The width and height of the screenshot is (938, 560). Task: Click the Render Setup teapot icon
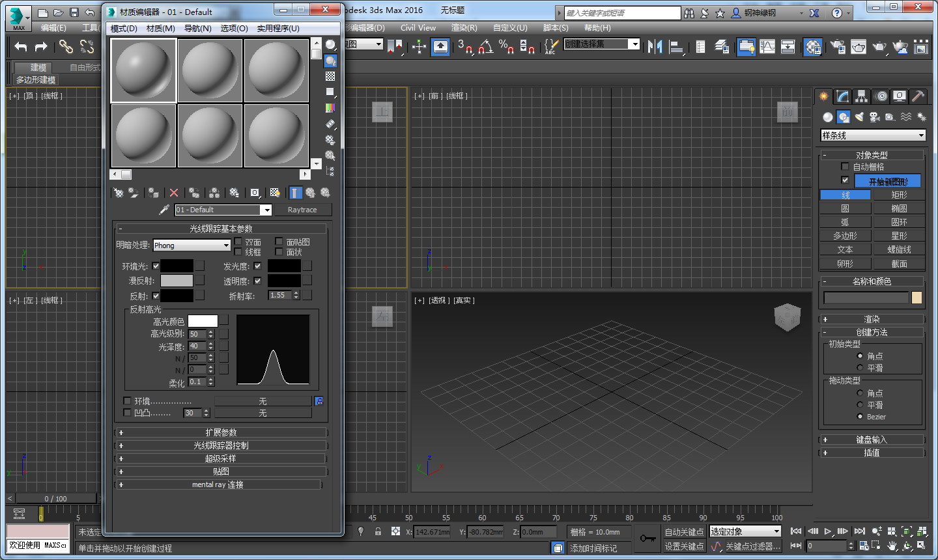coord(838,46)
